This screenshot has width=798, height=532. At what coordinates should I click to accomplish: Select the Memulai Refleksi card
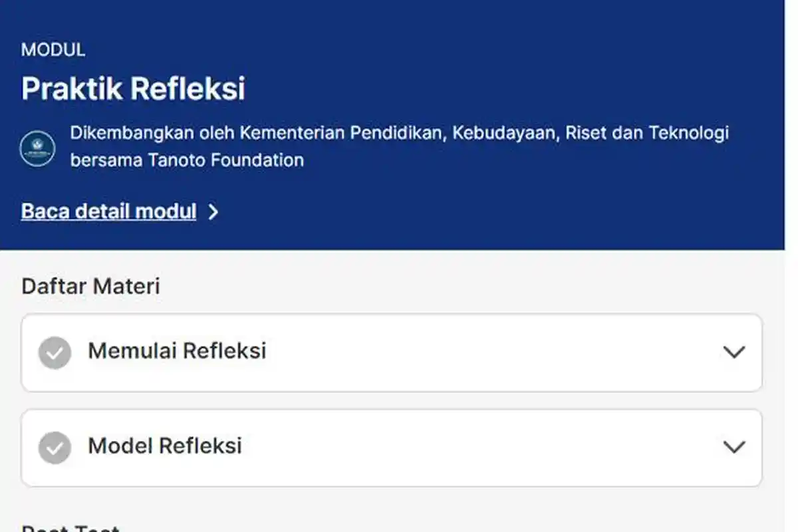pyautogui.click(x=392, y=353)
